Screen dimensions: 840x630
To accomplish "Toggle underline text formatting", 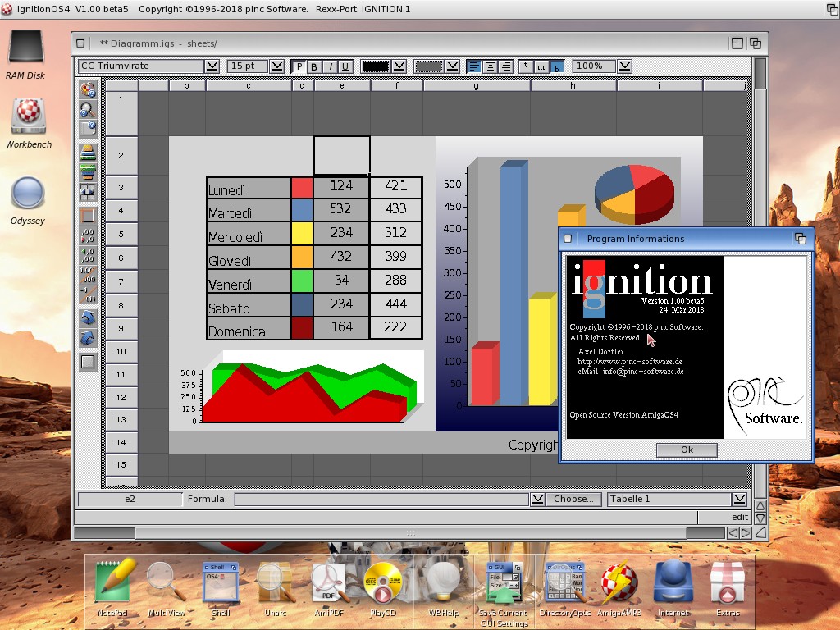I will tap(345, 66).
